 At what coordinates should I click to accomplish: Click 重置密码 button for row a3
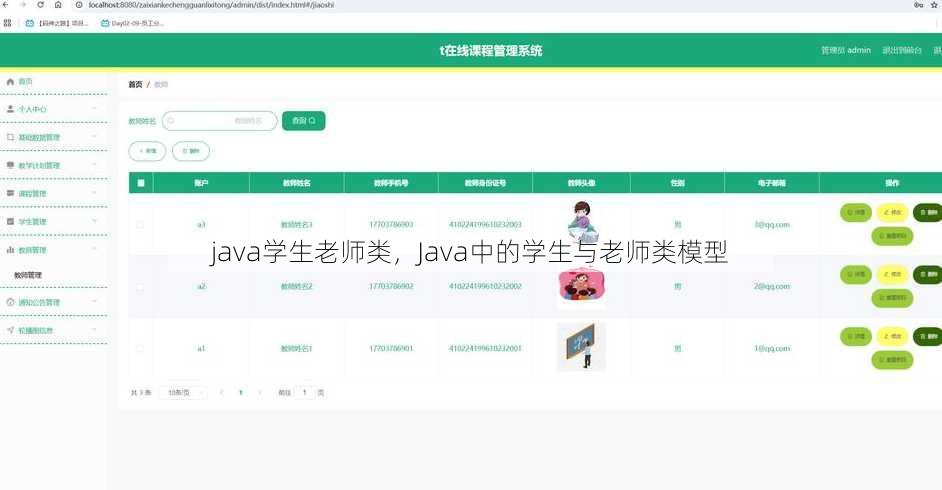(892, 236)
